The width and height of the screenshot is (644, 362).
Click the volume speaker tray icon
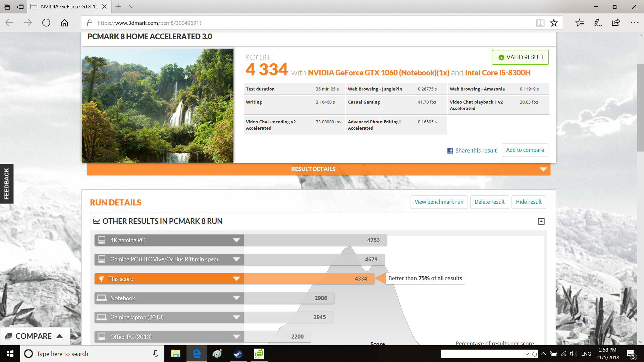pos(573,354)
